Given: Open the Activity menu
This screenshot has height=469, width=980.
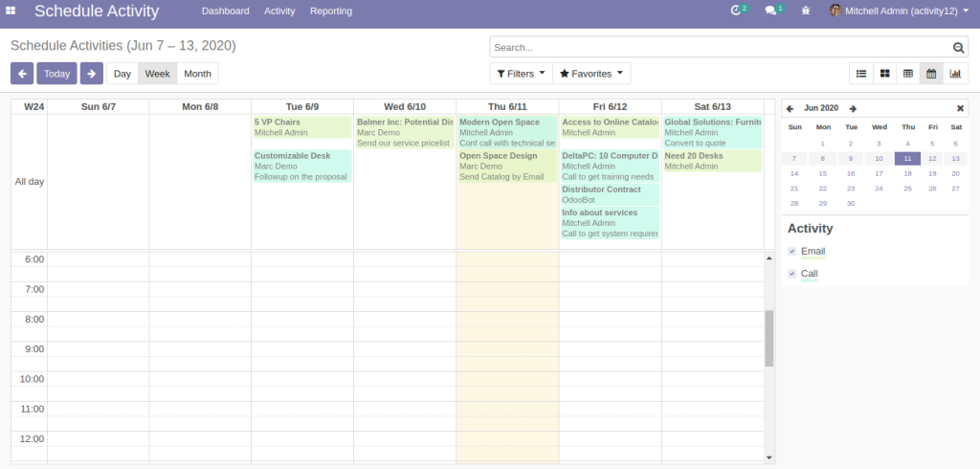Looking at the screenshot, I should (279, 11).
